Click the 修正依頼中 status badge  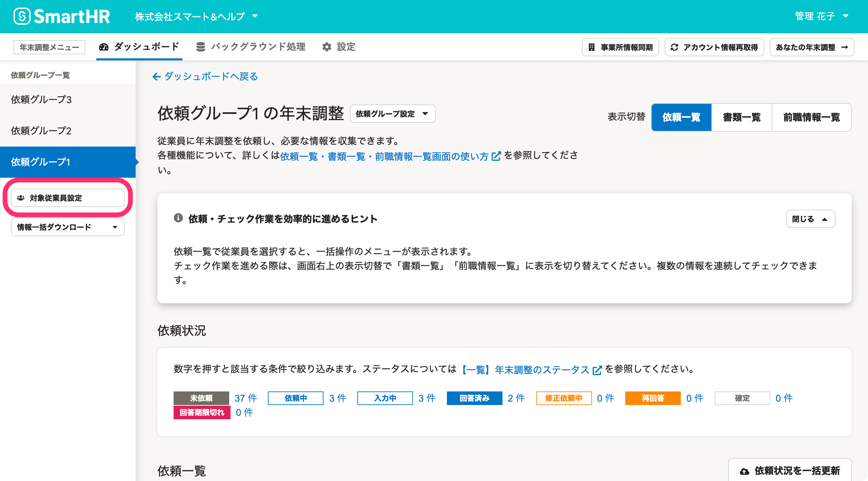coord(564,398)
